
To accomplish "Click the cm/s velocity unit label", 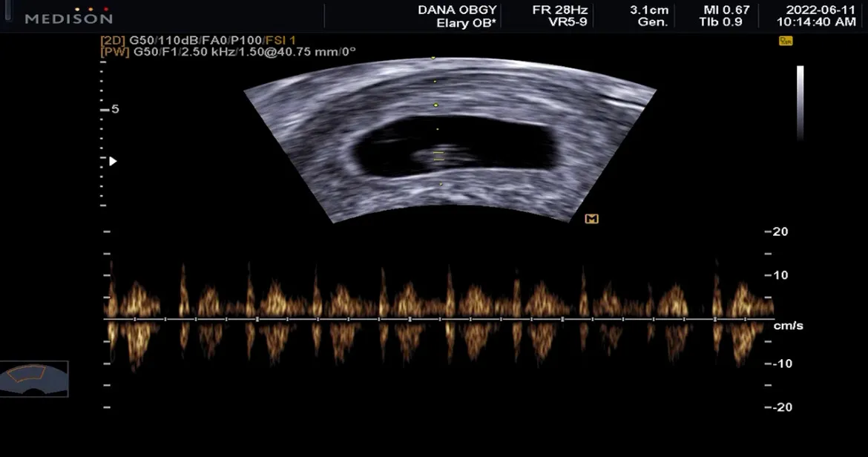I will [788, 326].
